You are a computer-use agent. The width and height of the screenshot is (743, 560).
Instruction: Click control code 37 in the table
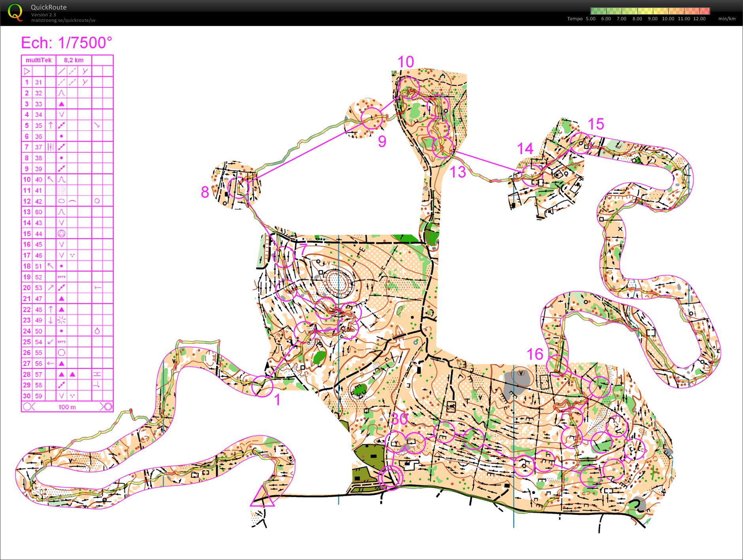pyautogui.click(x=38, y=147)
